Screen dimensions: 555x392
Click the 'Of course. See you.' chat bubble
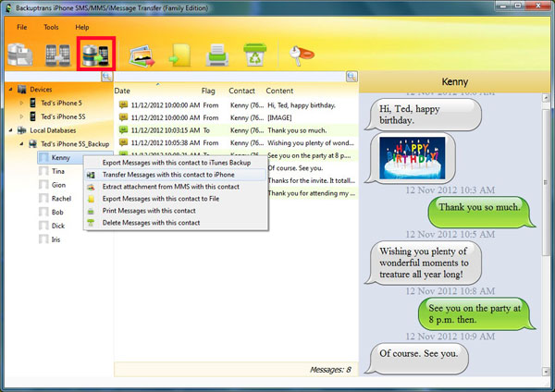(x=417, y=359)
